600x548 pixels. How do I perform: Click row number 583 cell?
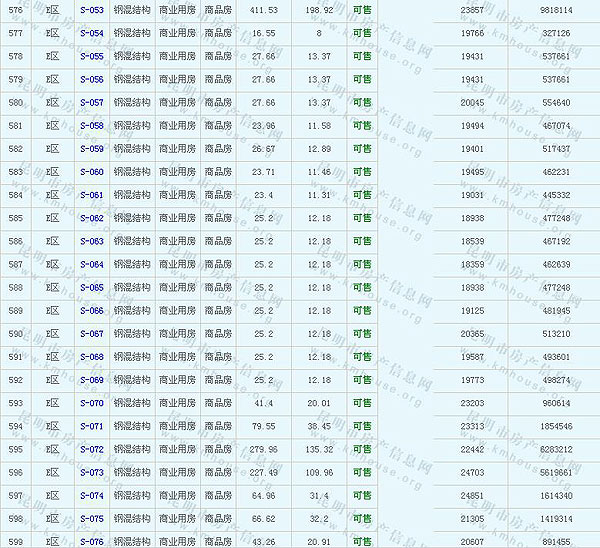point(15,172)
